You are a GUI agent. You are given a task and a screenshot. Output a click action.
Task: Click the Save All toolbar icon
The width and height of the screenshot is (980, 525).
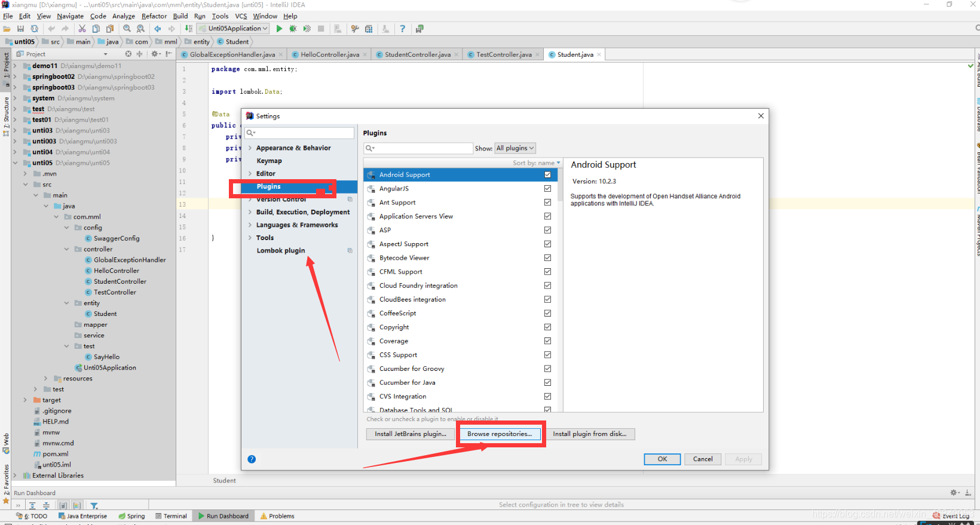click(x=21, y=29)
